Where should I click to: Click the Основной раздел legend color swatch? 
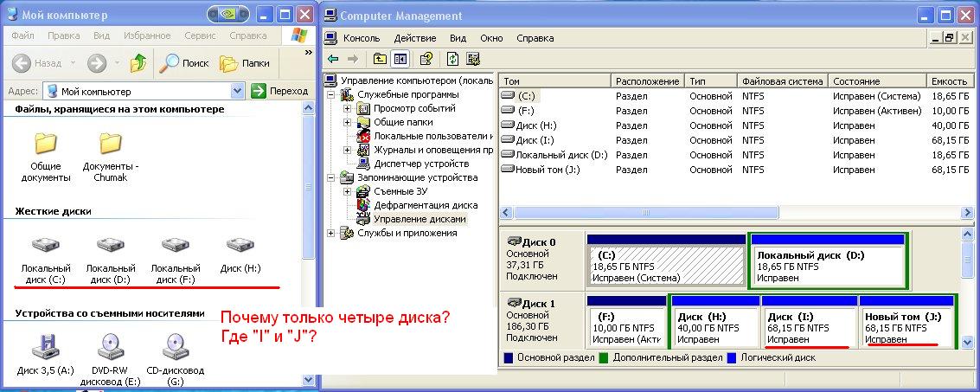pos(509,358)
